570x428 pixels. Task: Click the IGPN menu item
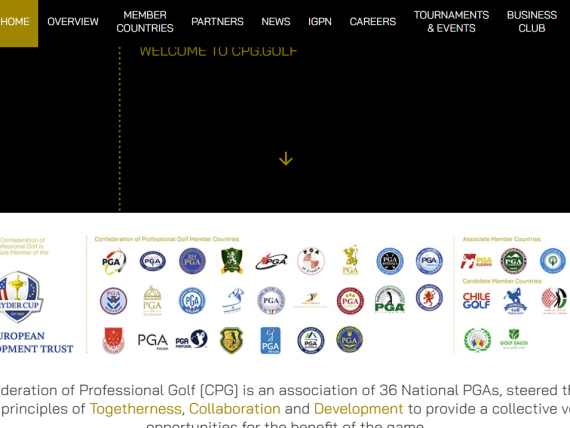tap(320, 22)
